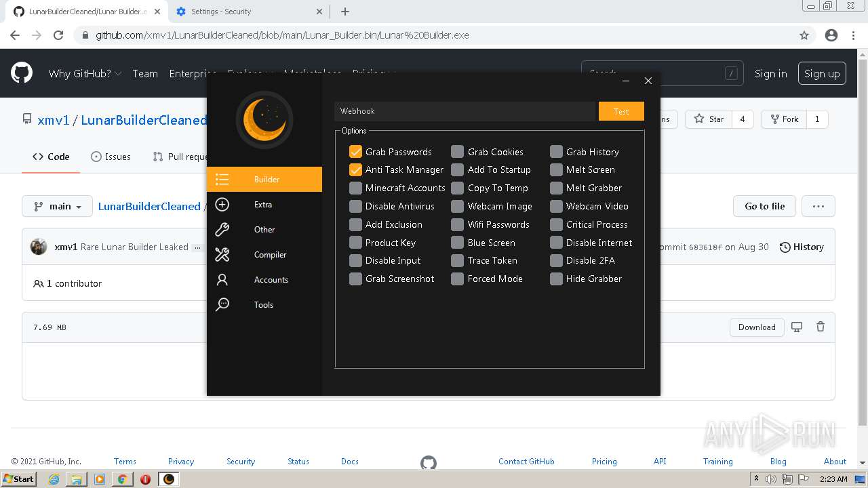Select the Accounts person icon
The width and height of the screenshot is (868, 488).
pyautogui.click(x=222, y=280)
